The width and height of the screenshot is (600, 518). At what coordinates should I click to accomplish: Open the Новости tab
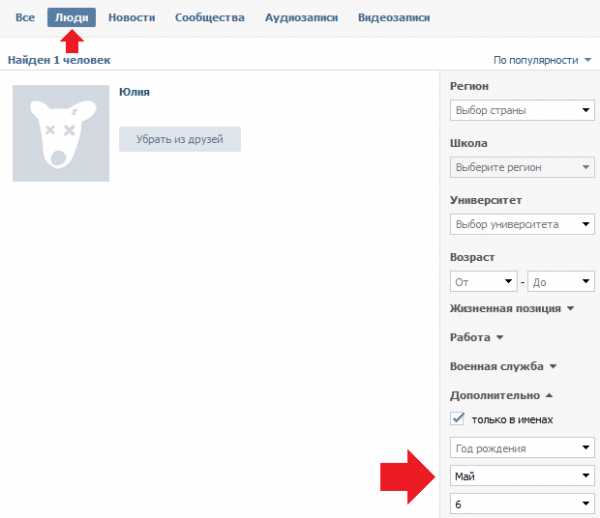(132, 18)
